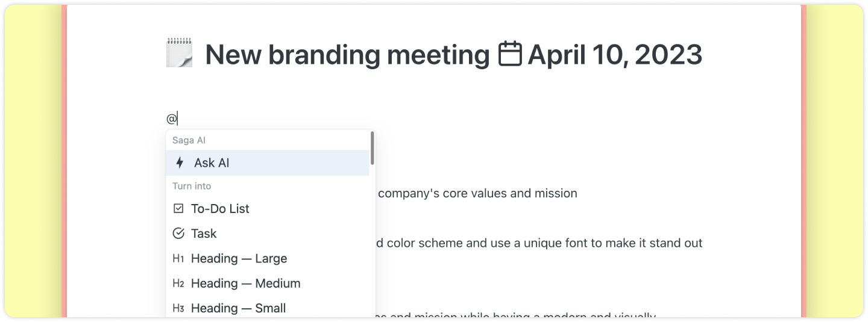868x322 pixels.
Task: Open the April 10, 2023 date link
Action: click(x=615, y=55)
